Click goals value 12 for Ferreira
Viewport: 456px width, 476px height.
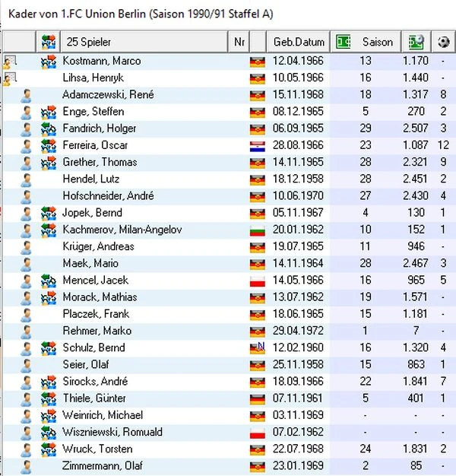tap(443, 145)
